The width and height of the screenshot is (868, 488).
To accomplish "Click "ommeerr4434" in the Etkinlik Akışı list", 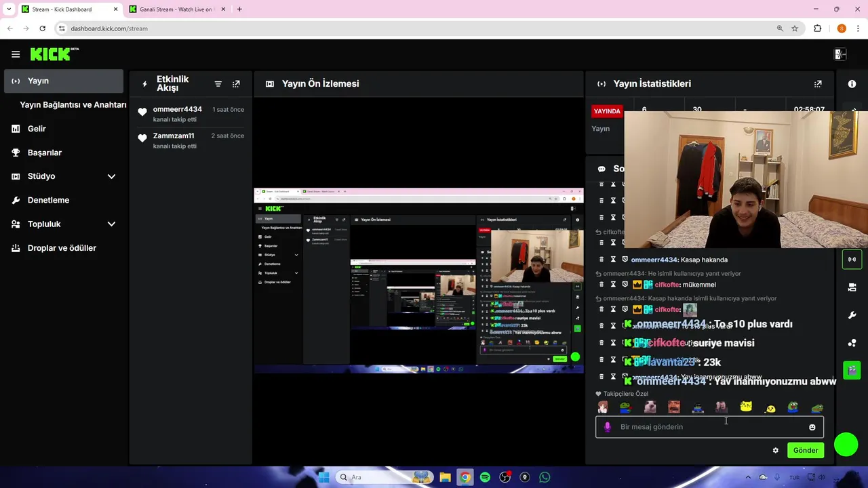I will click(x=178, y=109).
